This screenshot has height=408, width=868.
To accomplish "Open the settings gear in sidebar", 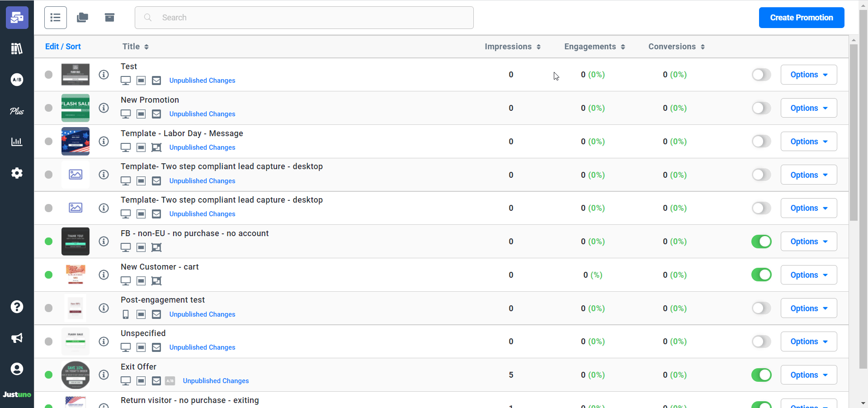I will tap(17, 173).
